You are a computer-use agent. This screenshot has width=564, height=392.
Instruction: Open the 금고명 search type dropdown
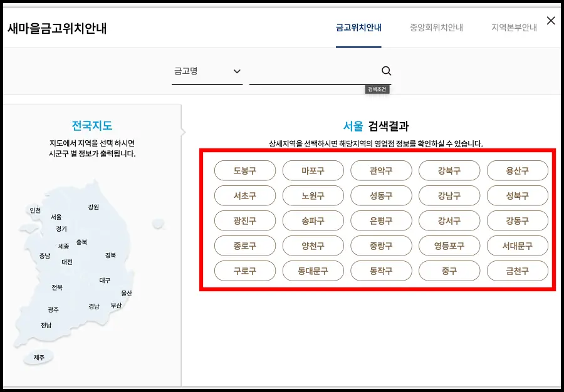tap(207, 71)
